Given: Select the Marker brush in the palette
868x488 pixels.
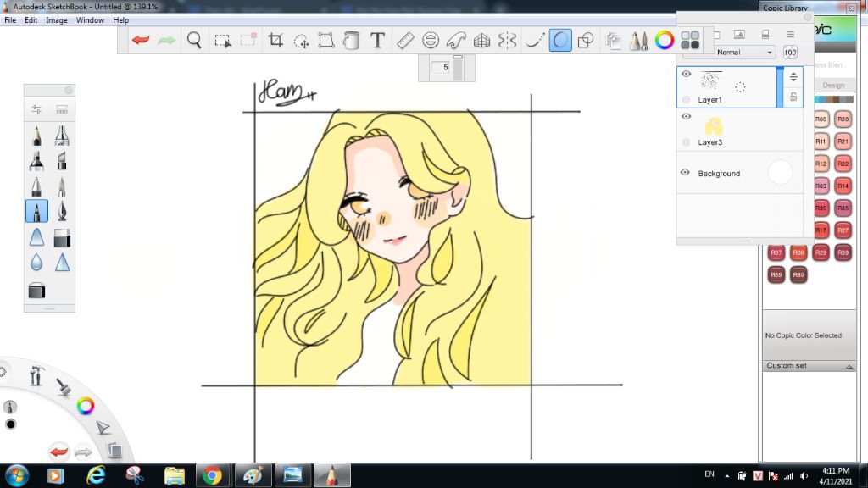Looking at the screenshot, I should pos(36,161).
